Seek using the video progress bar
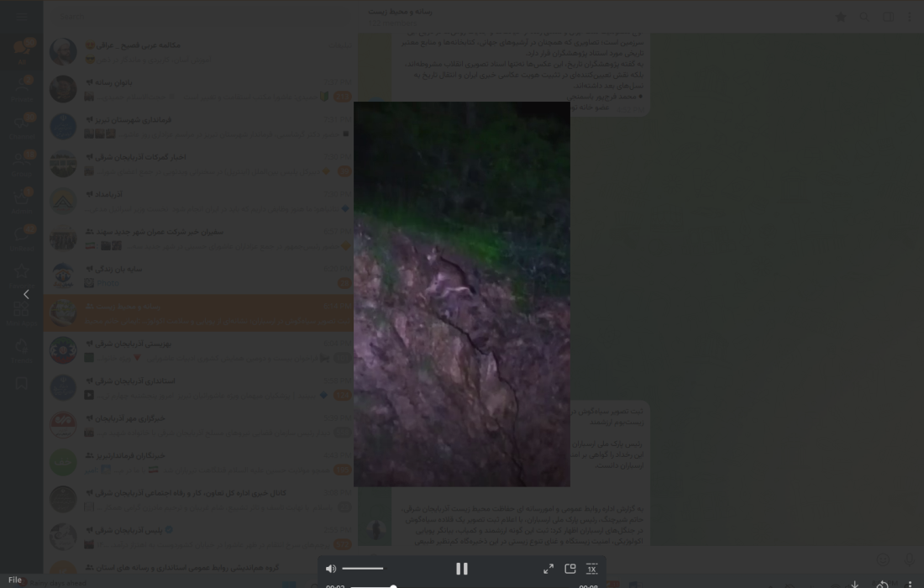Image resolution: width=924 pixels, height=588 pixels. tap(463, 586)
